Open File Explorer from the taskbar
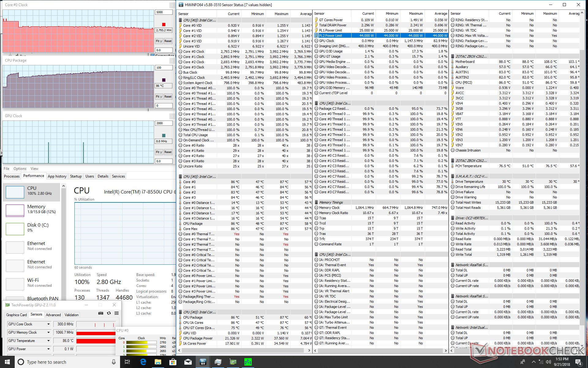588x368 pixels. [x=158, y=362]
